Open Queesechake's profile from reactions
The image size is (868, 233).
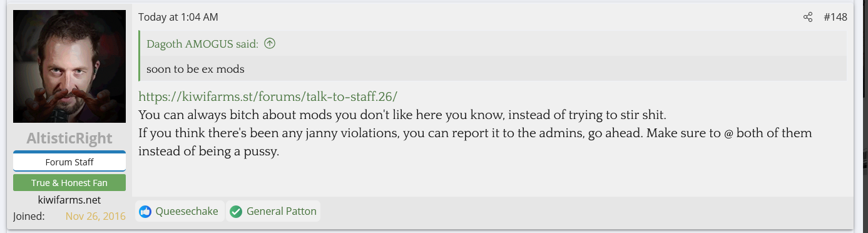186,212
